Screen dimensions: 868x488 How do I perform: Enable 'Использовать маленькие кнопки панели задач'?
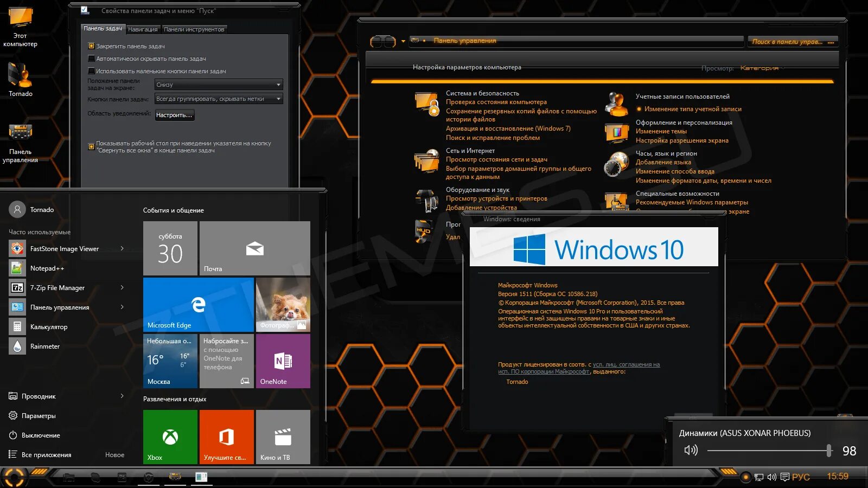91,71
